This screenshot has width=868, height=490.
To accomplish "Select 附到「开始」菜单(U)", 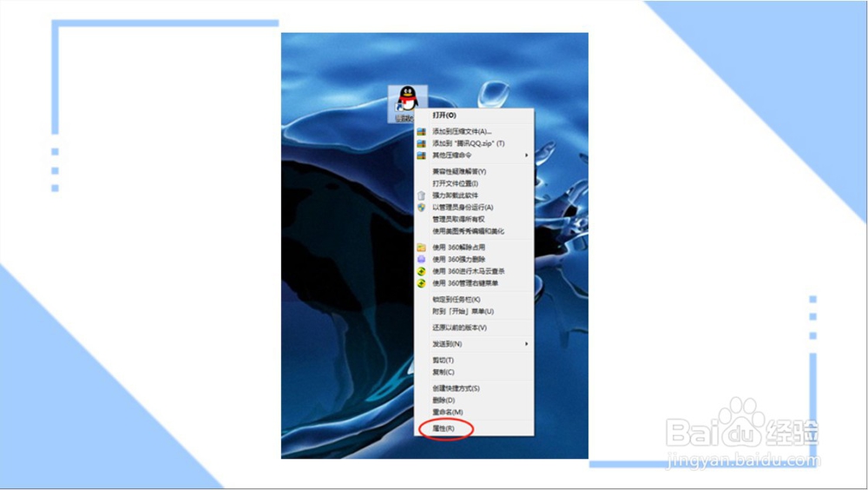I will click(x=475, y=312).
